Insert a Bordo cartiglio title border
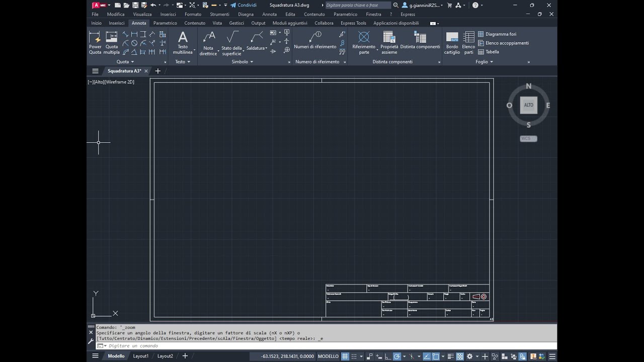644x362 pixels. coord(452,43)
